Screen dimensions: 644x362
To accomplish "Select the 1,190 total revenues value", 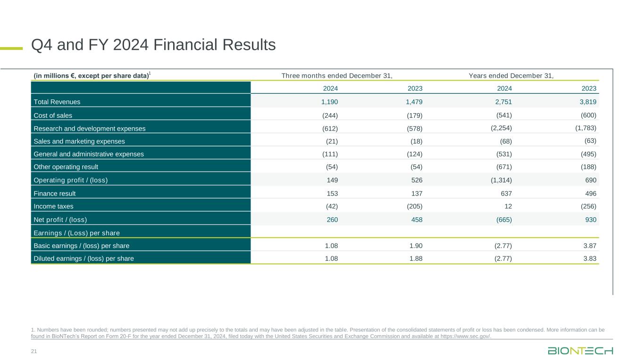I will (329, 102).
